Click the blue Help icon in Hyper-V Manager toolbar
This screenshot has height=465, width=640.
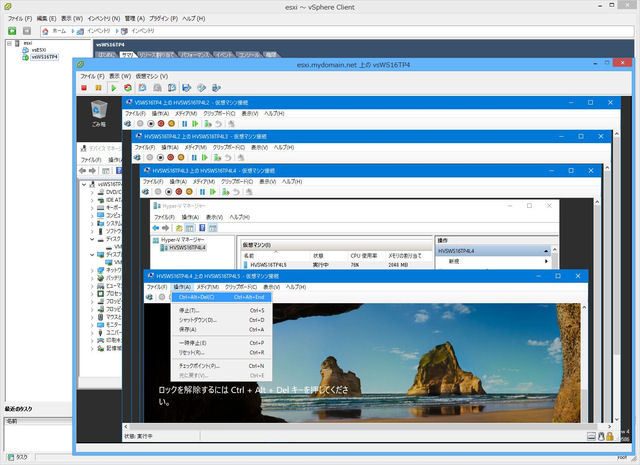[x=202, y=228]
